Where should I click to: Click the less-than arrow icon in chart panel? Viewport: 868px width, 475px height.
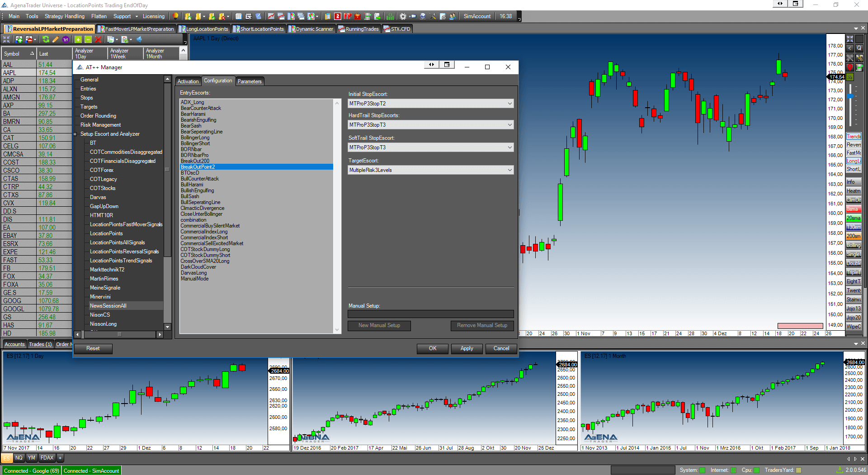tap(850, 48)
